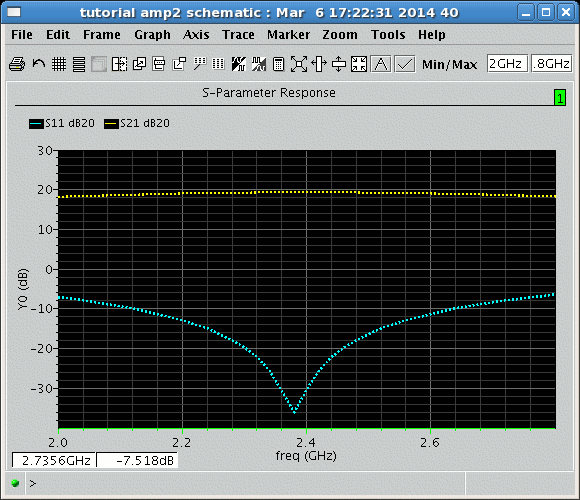Click the split graph panes icon
This screenshot has width=580, height=500.
[119, 64]
